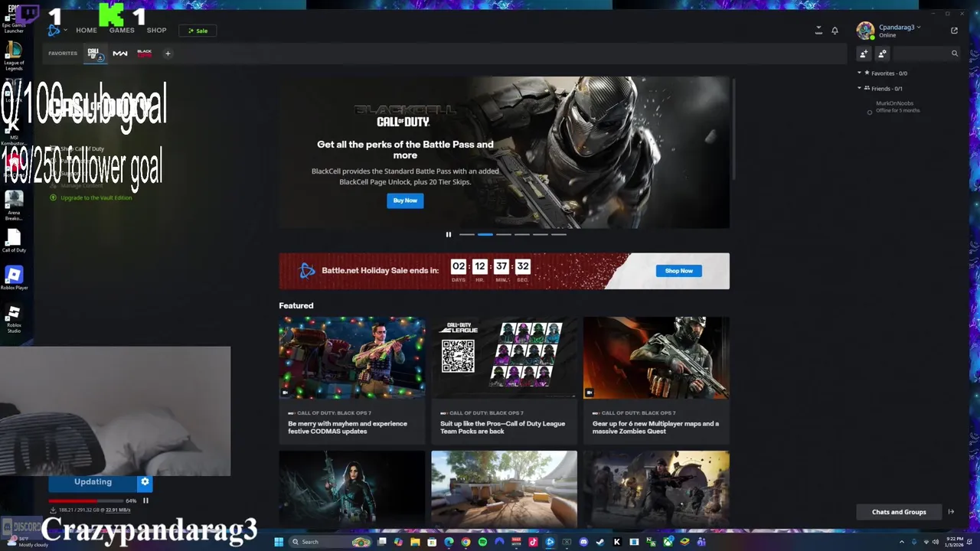The width and height of the screenshot is (980, 551).
Task: Open Steam from the taskbar
Action: (599, 542)
